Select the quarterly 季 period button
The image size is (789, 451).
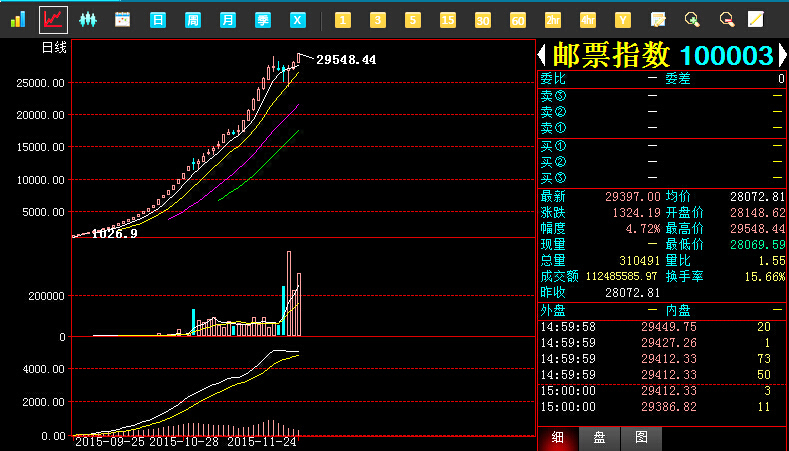pyautogui.click(x=263, y=19)
